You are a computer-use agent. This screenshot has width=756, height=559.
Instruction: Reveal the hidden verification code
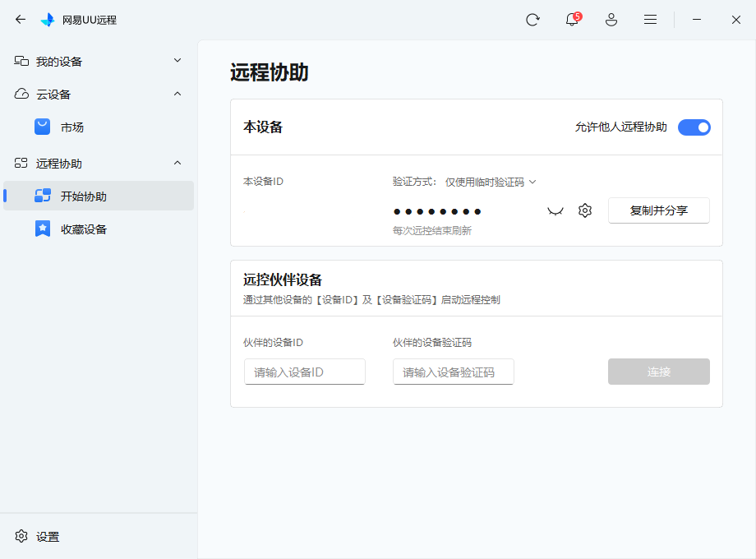pos(555,210)
